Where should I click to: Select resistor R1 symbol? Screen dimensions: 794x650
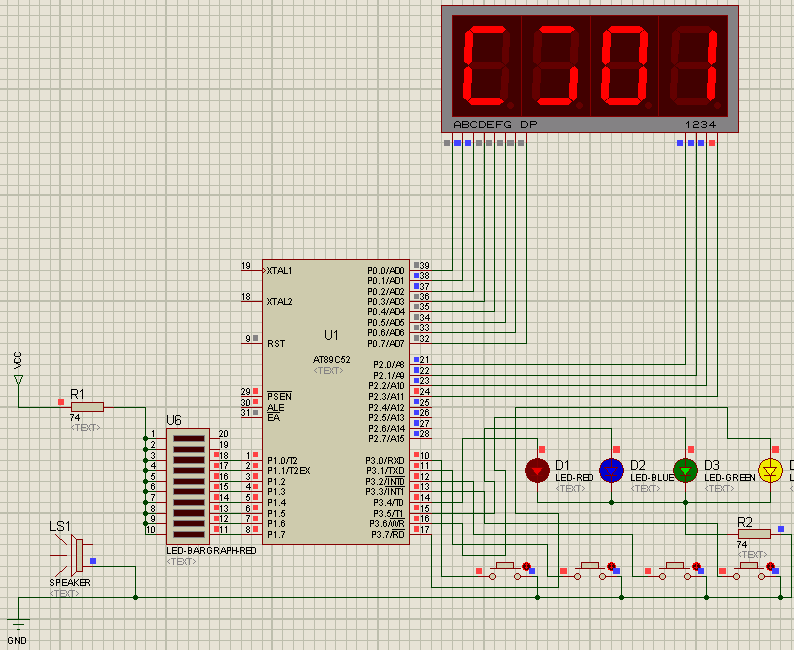[x=87, y=407]
